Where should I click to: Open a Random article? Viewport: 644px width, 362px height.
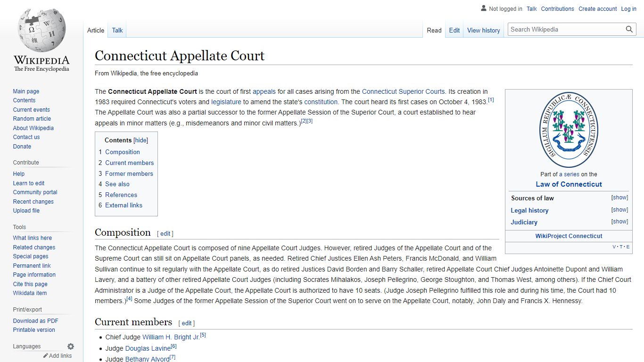click(x=32, y=119)
